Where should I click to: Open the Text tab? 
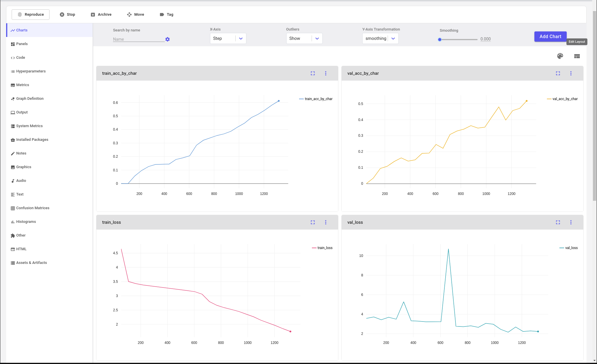[50, 194]
